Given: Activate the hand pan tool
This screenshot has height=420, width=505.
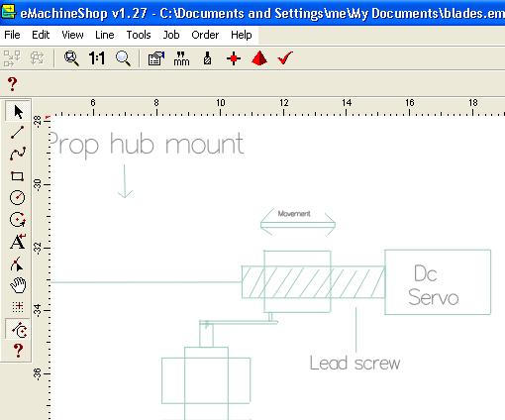Looking at the screenshot, I should pos(18,285).
